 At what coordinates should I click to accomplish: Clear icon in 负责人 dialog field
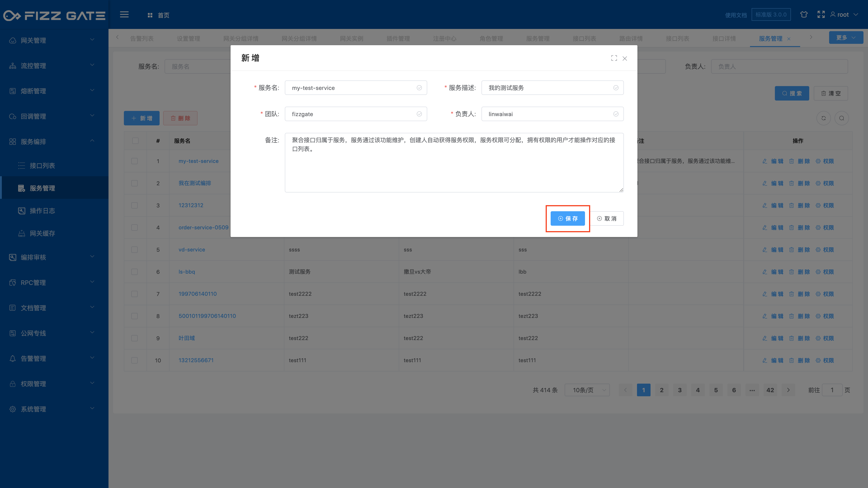(x=616, y=114)
